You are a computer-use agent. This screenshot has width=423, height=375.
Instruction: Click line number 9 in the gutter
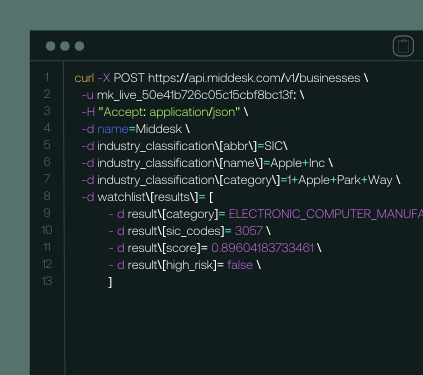coord(47,213)
